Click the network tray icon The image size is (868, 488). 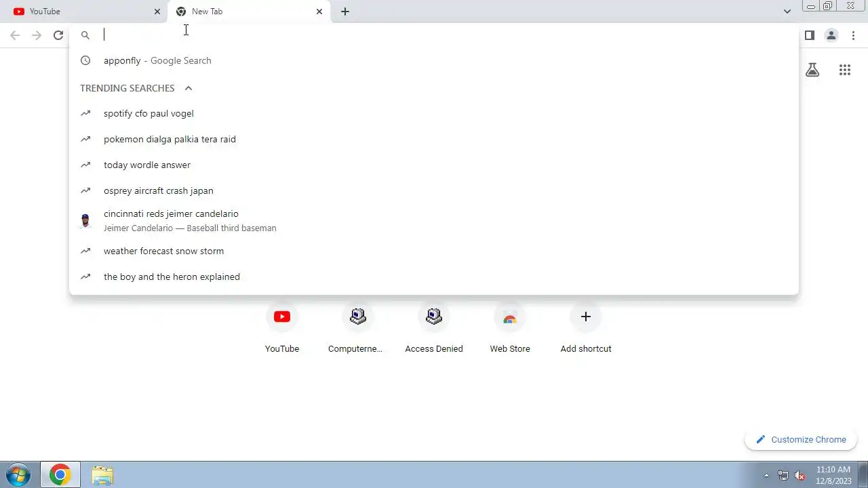coord(783,475)
